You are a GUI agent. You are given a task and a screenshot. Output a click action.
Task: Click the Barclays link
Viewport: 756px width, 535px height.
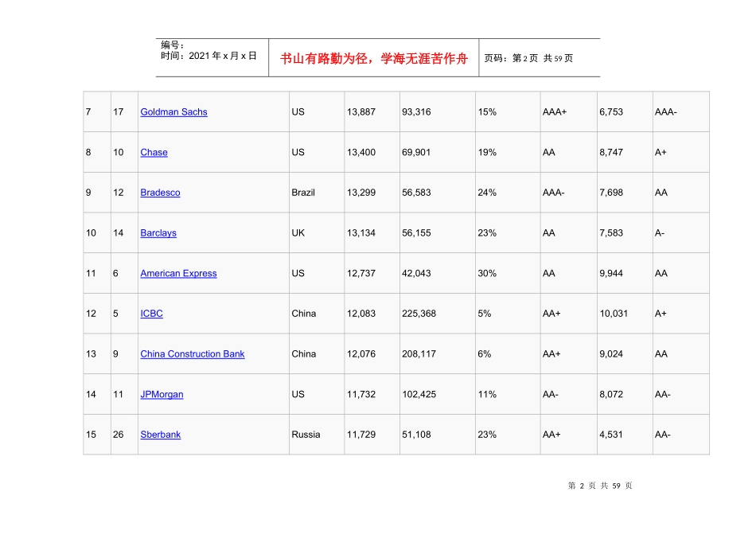(x=158, y=233)
